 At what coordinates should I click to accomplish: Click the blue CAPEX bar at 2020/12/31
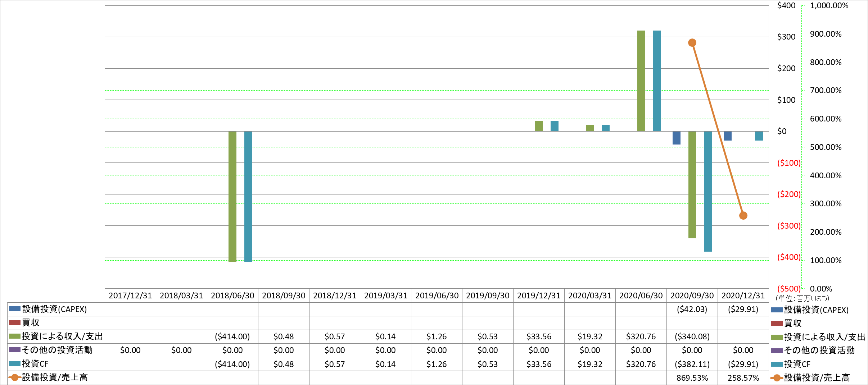[728, 136]
